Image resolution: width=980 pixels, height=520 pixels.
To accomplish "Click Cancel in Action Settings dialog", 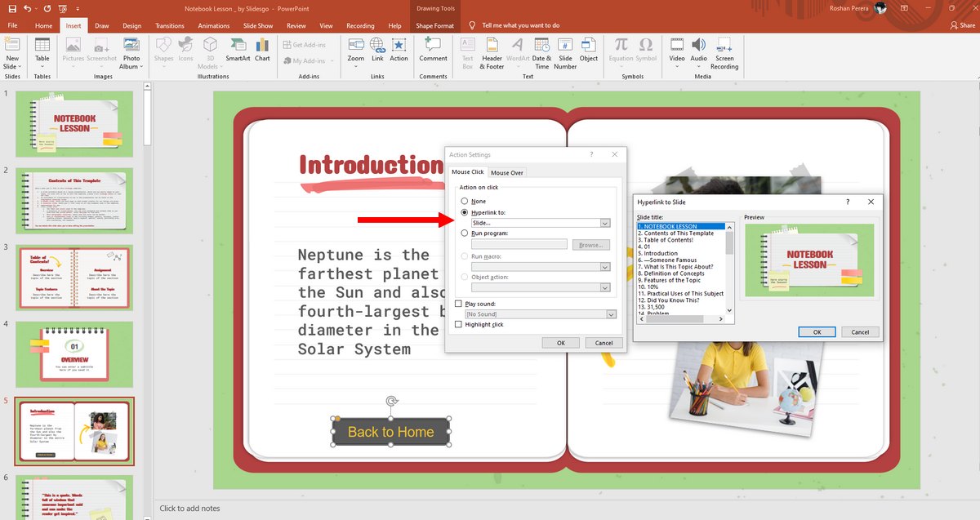I will [604, 343].
